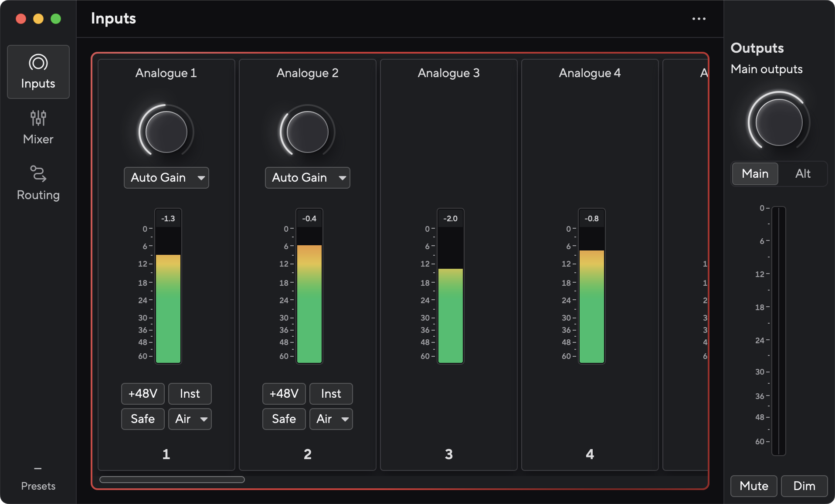Open the Presets panel in sidebar

(x=38, y=479)
